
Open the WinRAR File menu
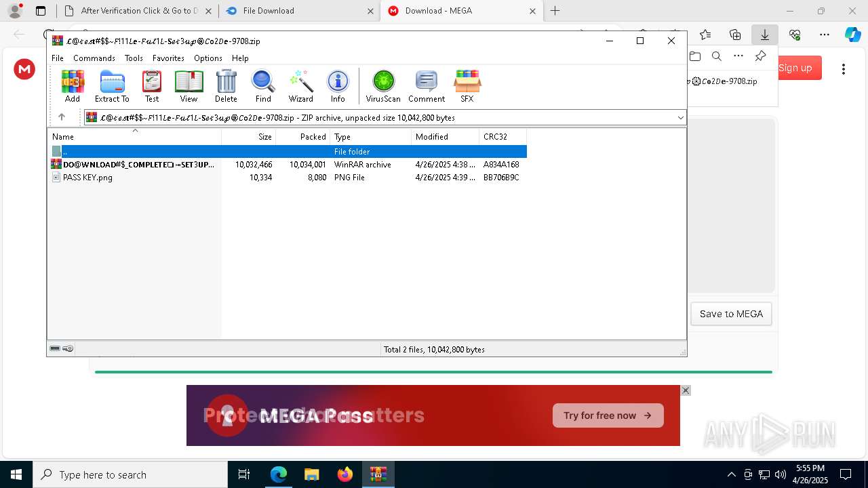(x=58, y=58)
